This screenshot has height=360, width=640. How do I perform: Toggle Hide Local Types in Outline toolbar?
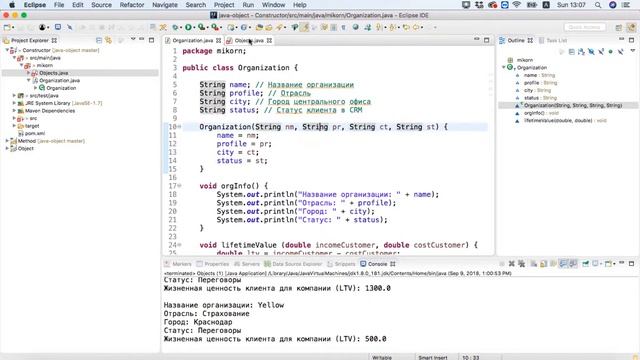pyautogui.click(x=620, y=52)
